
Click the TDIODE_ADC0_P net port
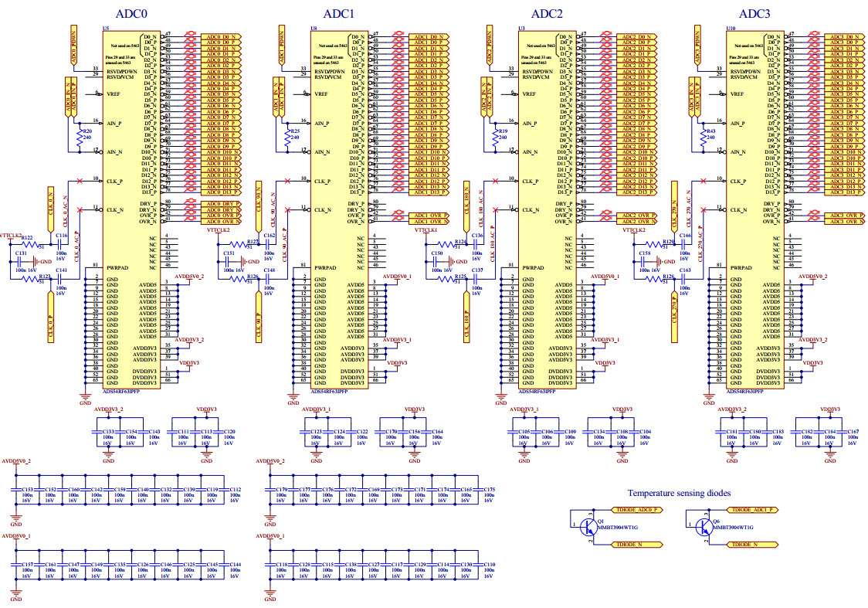(x=636, y=511)
